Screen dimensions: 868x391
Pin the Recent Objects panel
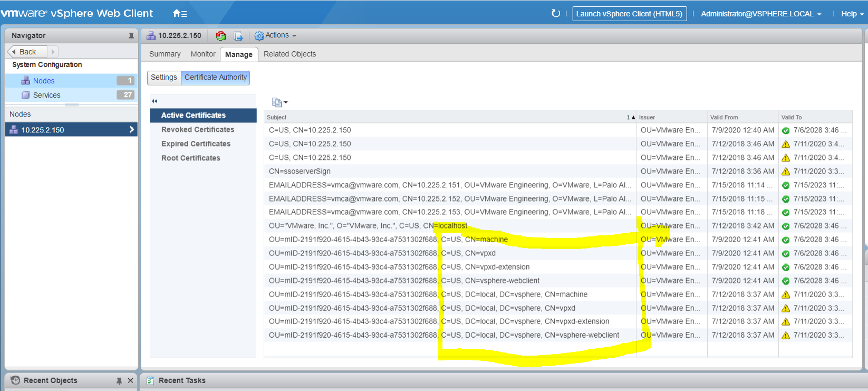tap(119, 380)
